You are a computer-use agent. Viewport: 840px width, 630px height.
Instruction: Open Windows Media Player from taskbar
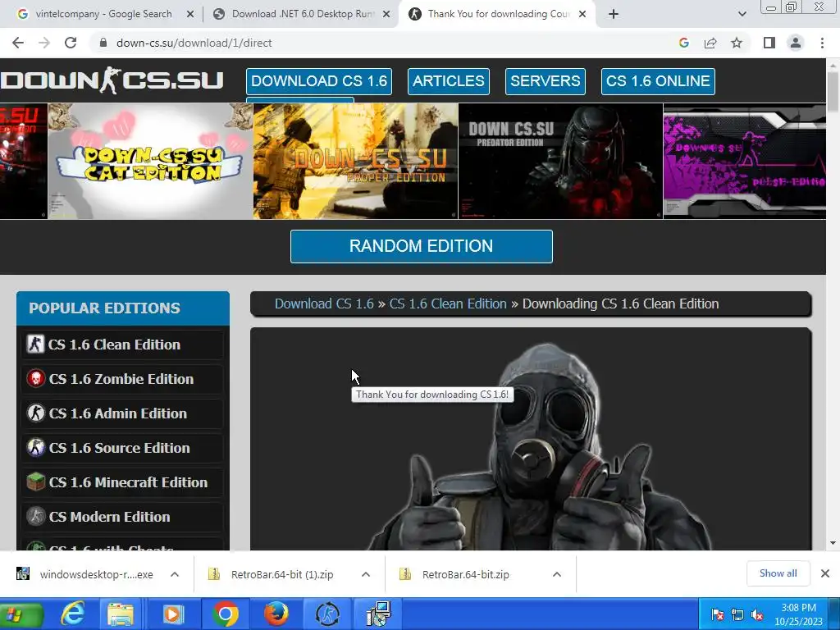173,614
